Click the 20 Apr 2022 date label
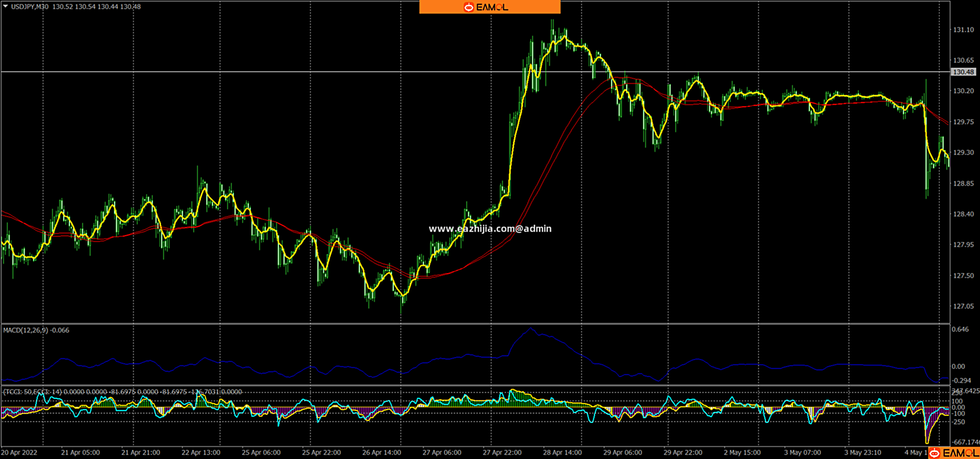 [19, 452]
